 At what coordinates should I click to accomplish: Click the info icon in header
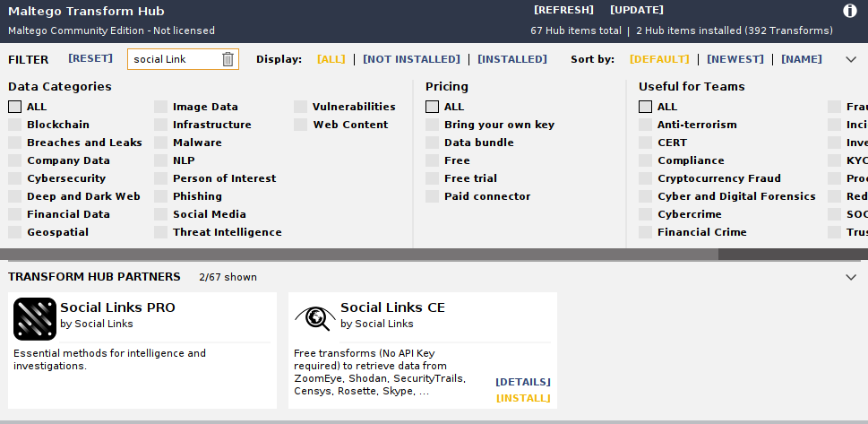click(x=850, y=11)
